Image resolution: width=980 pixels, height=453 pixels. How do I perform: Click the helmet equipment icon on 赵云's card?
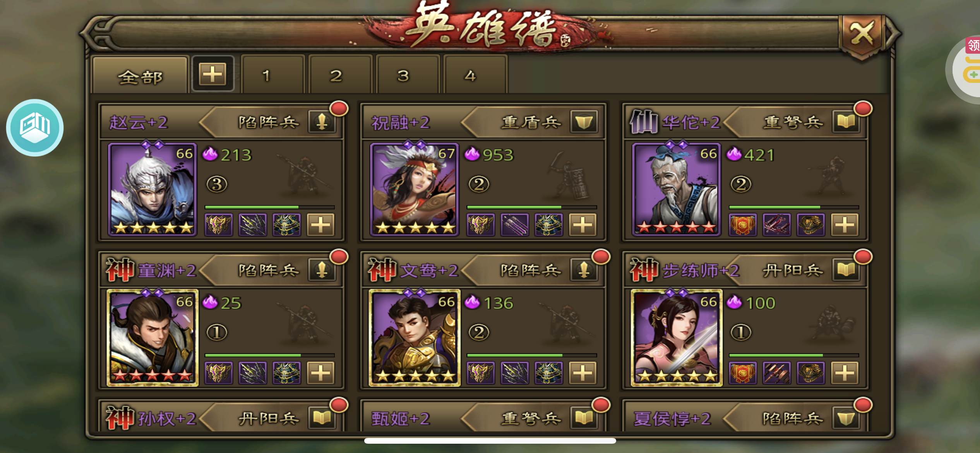(219, 225)
